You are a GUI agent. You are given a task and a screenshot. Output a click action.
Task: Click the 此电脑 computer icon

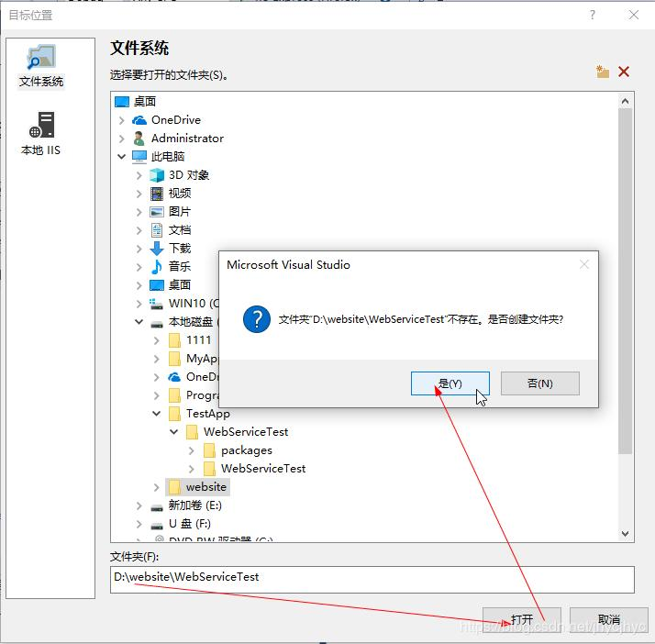click(139, 157)
